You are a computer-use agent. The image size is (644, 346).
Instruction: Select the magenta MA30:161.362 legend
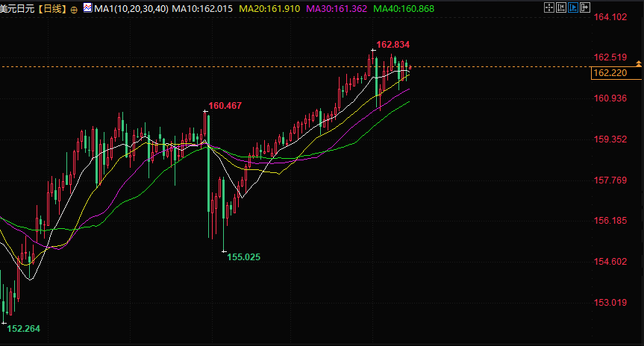pos(337,9)
